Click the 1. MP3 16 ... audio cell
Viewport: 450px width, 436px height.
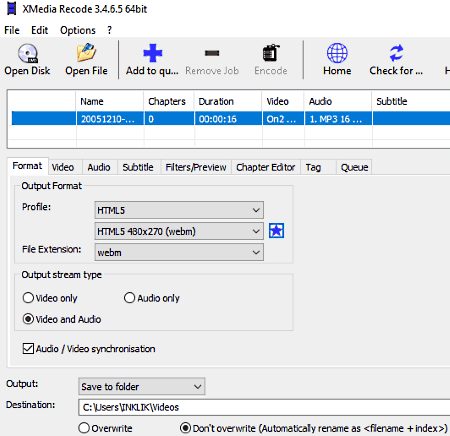click(338, 119)
